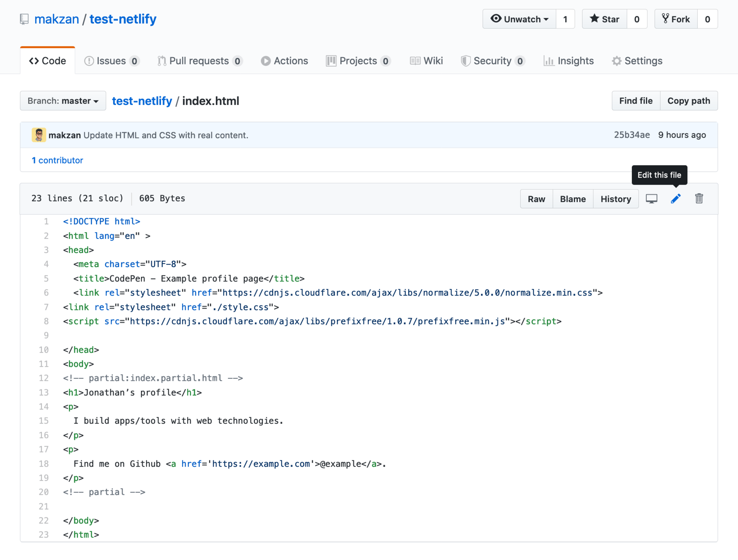Click test-netlify in the file breadcrumb
The height and width of the screenshot is (560, 738).
pyautogui.click(x=142, y=101)
